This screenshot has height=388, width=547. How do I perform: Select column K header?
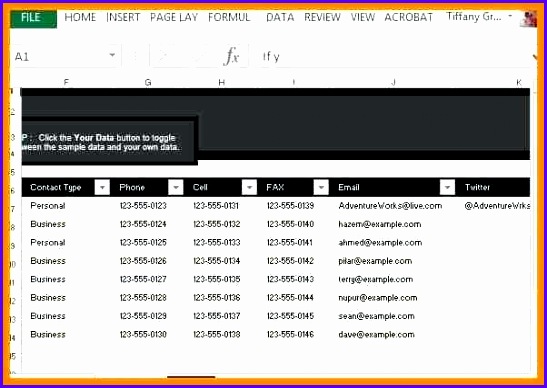click(518, 82)
